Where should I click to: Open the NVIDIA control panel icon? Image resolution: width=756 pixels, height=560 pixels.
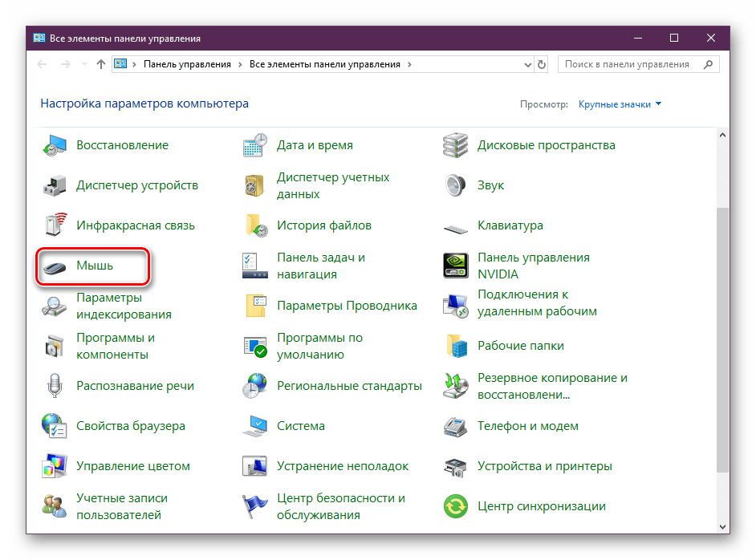pos(456,266)
